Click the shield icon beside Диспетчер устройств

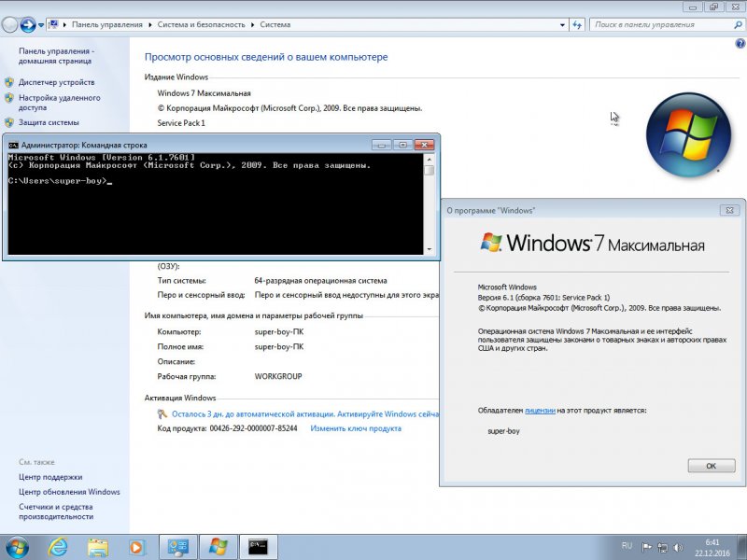coord(9,82)
